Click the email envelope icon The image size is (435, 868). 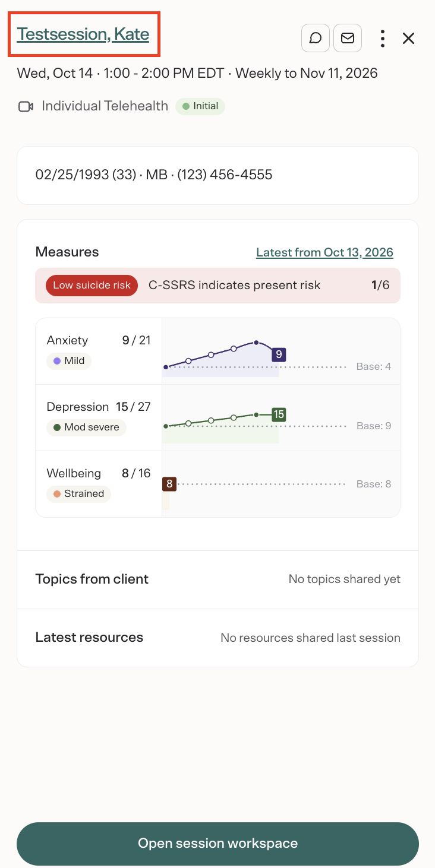coord(348,39)
